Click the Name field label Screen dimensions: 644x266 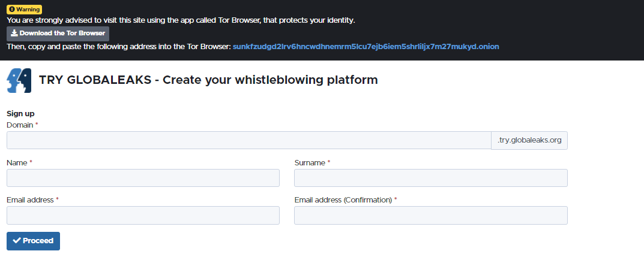17,162
